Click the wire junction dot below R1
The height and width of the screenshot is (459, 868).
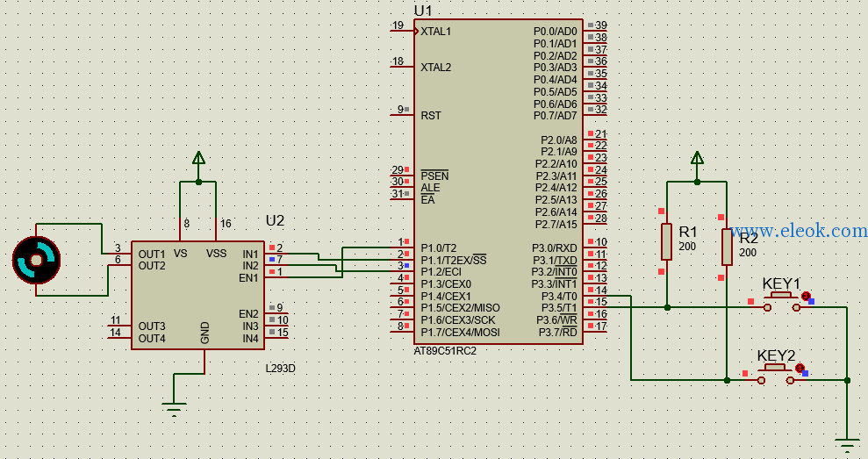tap(667, 307)
